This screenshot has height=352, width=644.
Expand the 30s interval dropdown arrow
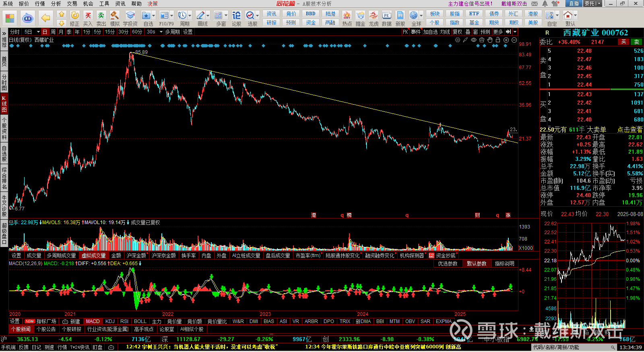pos(161,32)
